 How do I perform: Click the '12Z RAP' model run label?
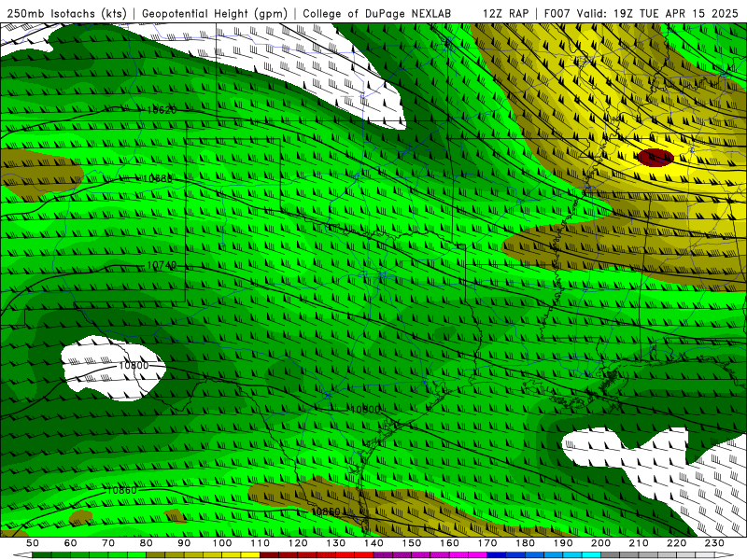coord(505,13)
